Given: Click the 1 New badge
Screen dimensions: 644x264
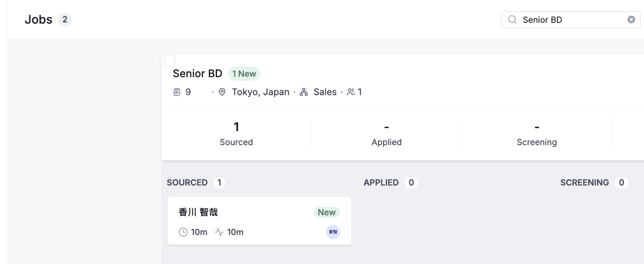Looking at the screenshot, I should 244,74.
